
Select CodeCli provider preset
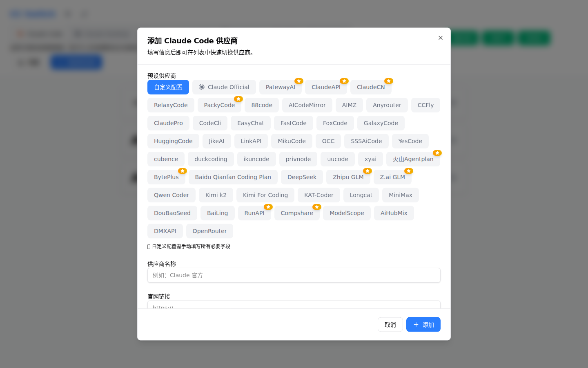[210, 123]
